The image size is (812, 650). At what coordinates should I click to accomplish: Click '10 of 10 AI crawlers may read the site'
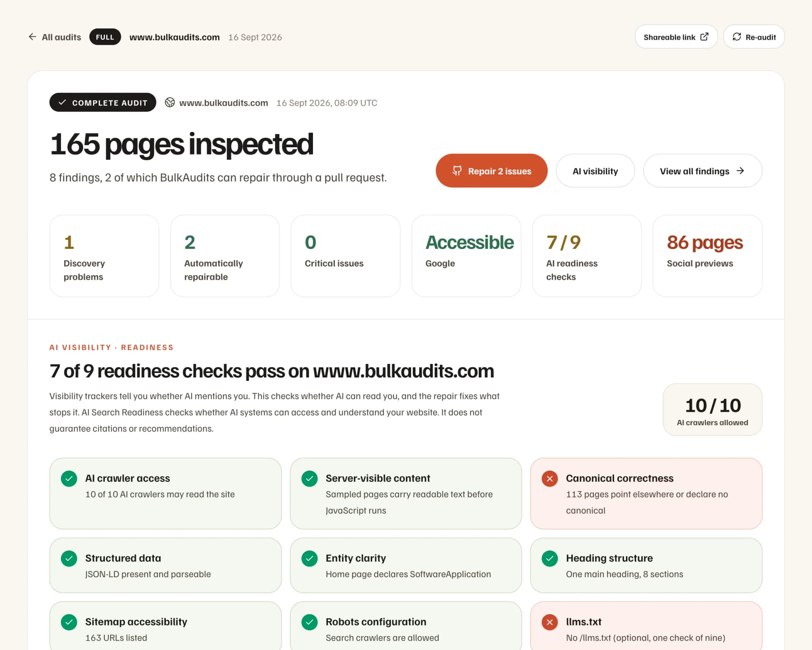coord(160,494)
